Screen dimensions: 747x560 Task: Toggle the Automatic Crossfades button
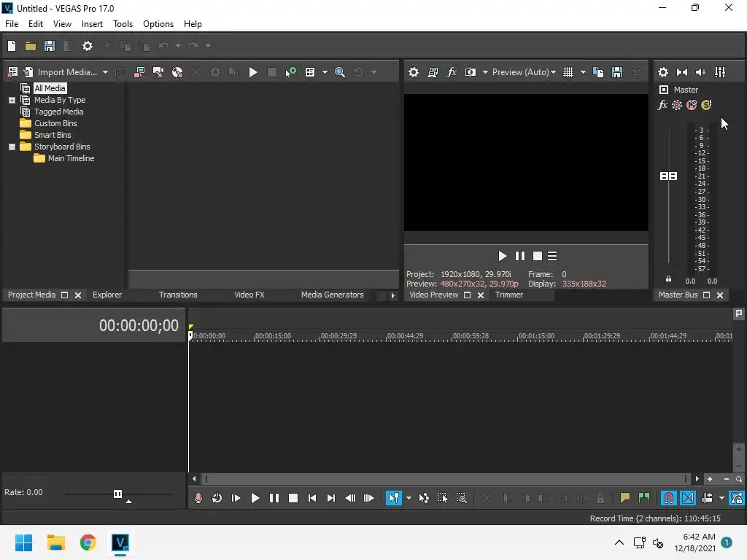(688, 498)
